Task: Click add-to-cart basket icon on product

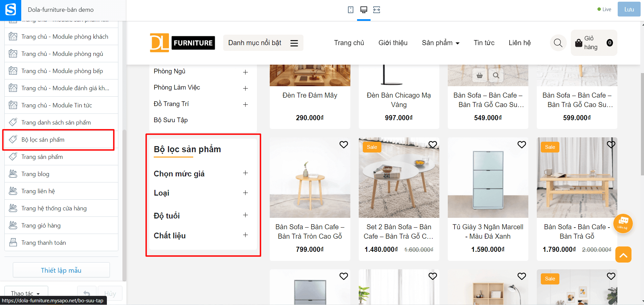Action: tap(479, 75)
